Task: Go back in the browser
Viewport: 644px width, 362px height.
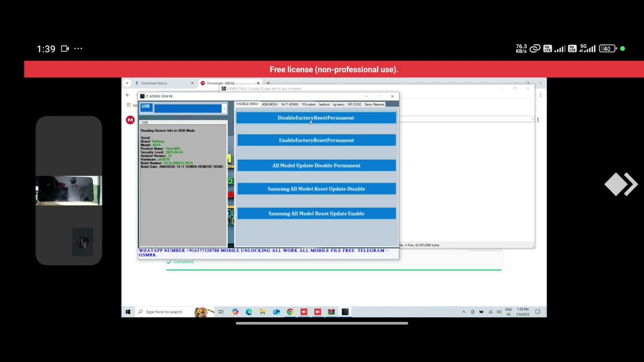Action: [x=127, y=95]
